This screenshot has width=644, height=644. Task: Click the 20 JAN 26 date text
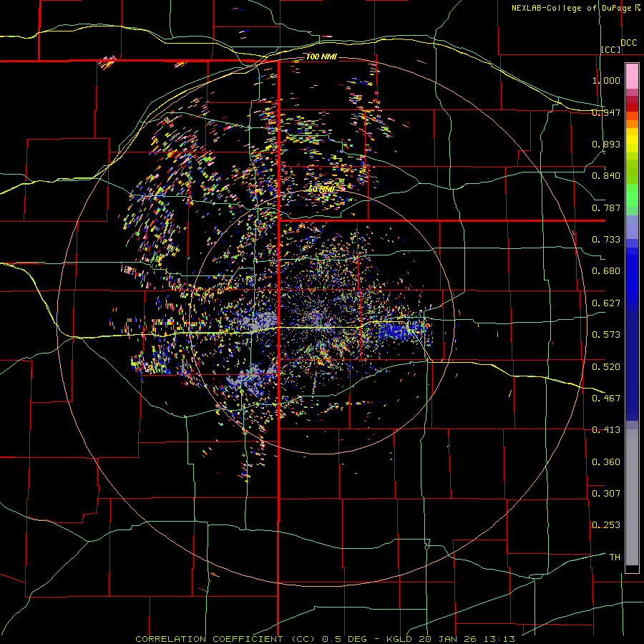447,639
